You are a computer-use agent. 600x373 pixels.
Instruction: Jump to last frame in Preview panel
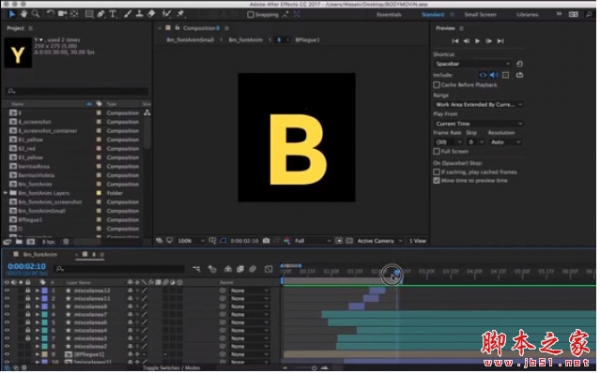[x=501, y=41]
